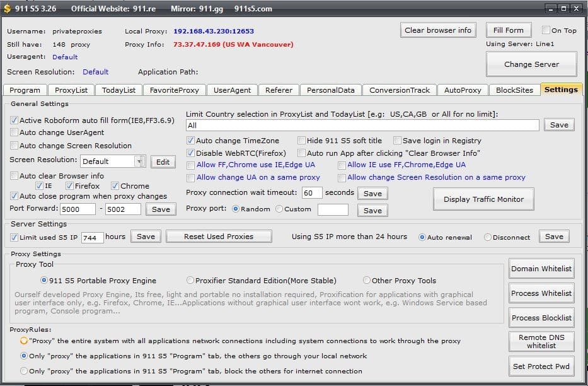Expand the Screen Resolution dropdown
Image resolution: width=588 pixels, height=386 pixels.
(x=140, y=161)
